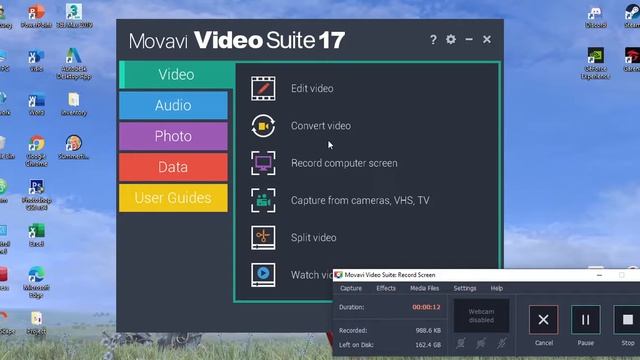Open Discord desktop shortcut
Image resolution: width=640 pixels, height=360 pixels.
coord(596,18)
